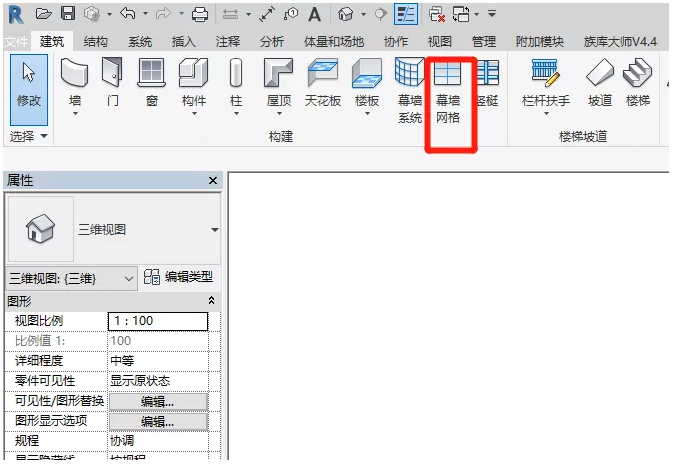676x466 pixels.
Task: Select the Aligned Dimension tool
Action: pyautogui.click(x=267, y=14)
